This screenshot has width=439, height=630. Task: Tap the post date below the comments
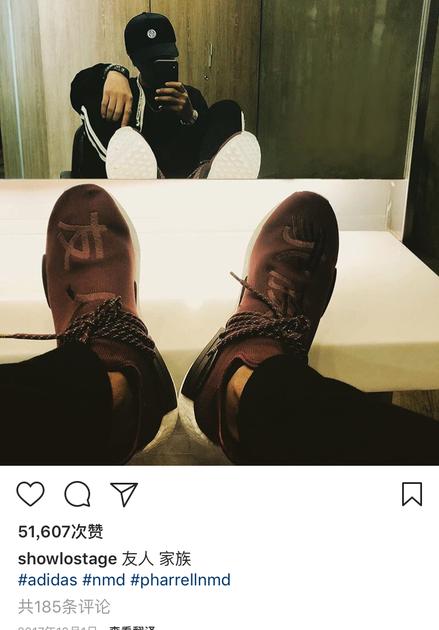point(57,628)
